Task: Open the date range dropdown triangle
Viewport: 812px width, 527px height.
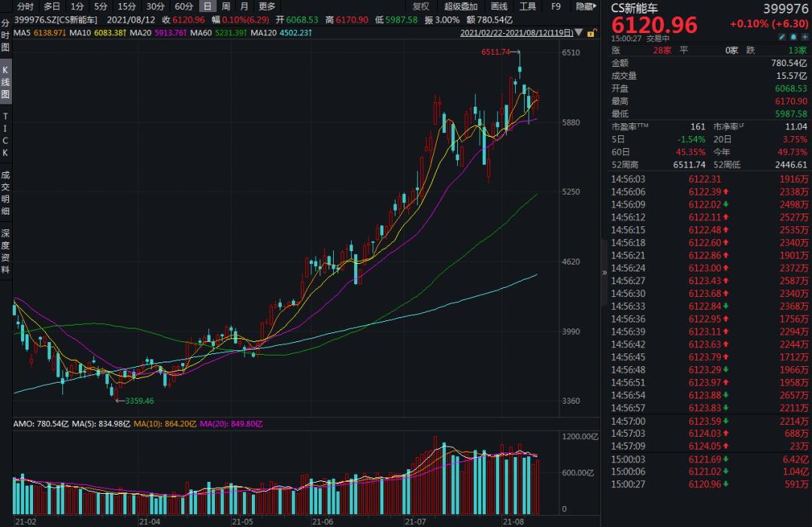Action: pyautogui.click(x=579, y=32)
